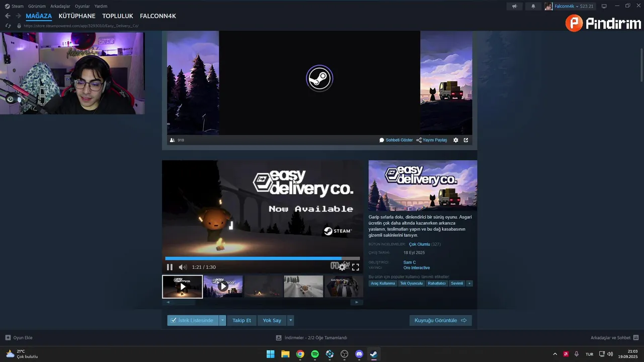644x362 pixels.
Task: Click the Takip Et button
Action: pos(242,320)
